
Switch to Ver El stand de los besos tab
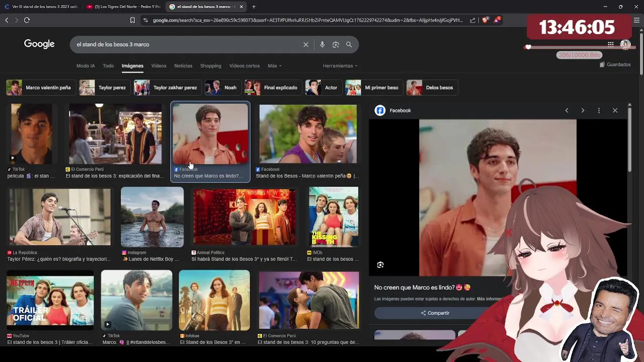tap(41, 7)
